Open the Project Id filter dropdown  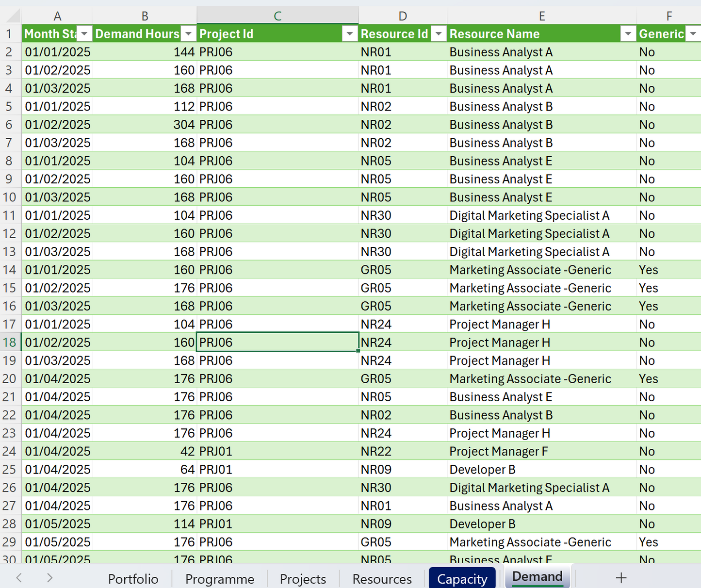(x=350, y=33)
